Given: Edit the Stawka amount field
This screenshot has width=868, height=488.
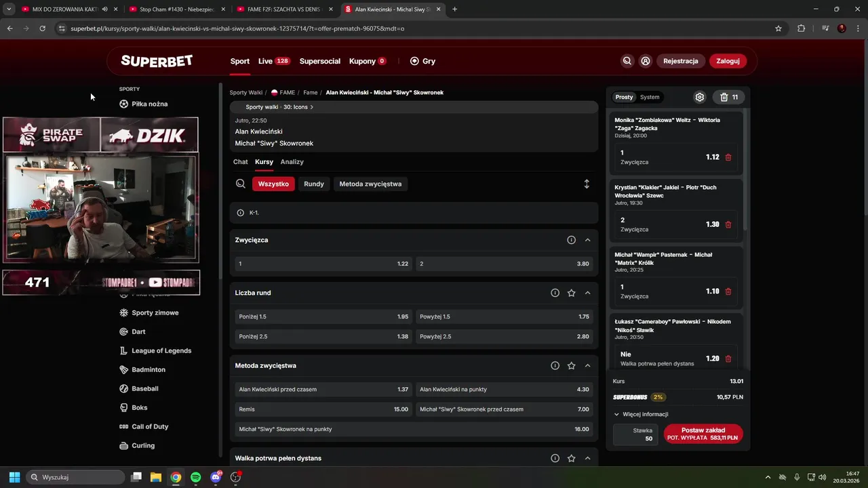Looking at the screenshot, I should tap(635, 434).
